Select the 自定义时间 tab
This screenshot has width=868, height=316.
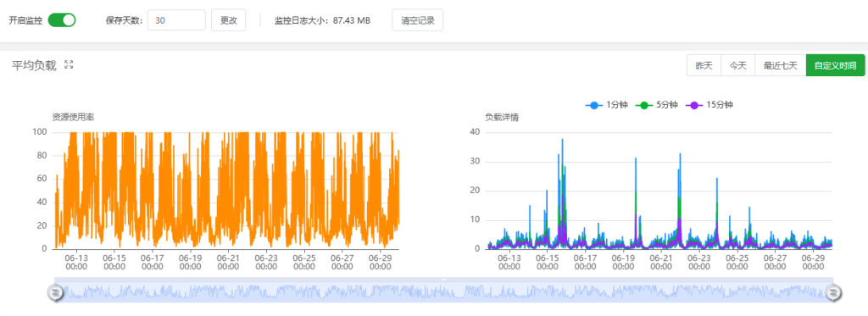[835, 65]
